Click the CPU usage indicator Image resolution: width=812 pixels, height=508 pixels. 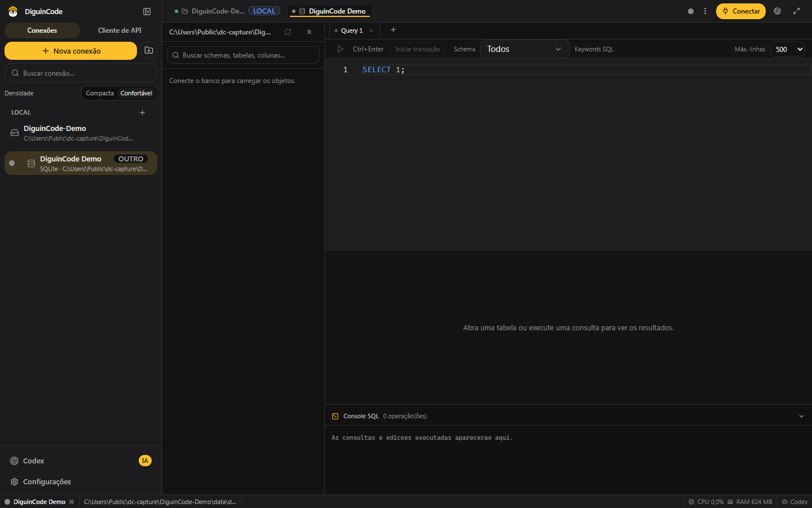(706, 502)
